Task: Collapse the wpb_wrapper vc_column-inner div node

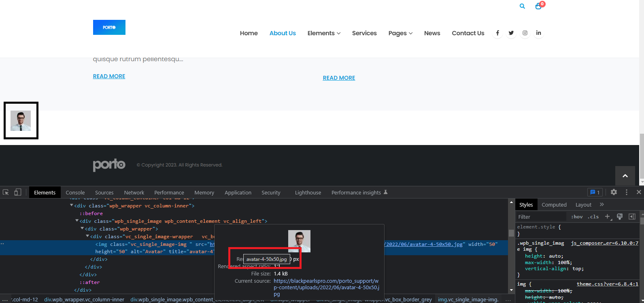Action: (x=72, y=206)
